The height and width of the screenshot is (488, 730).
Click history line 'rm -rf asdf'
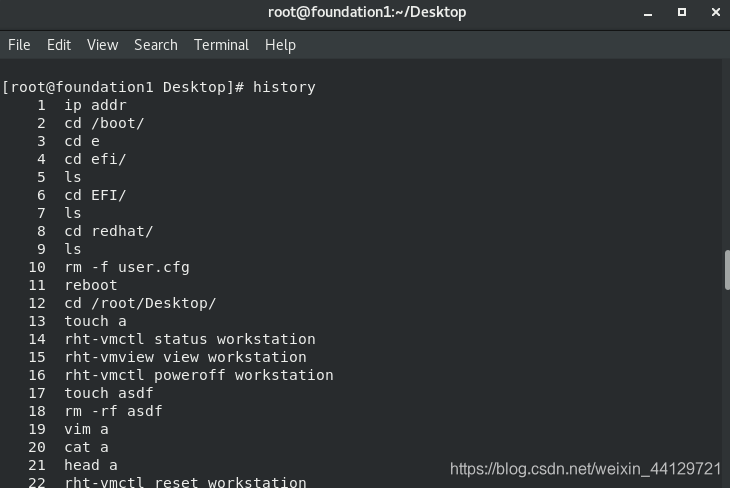pyautogui.click(x=114, y=411)
